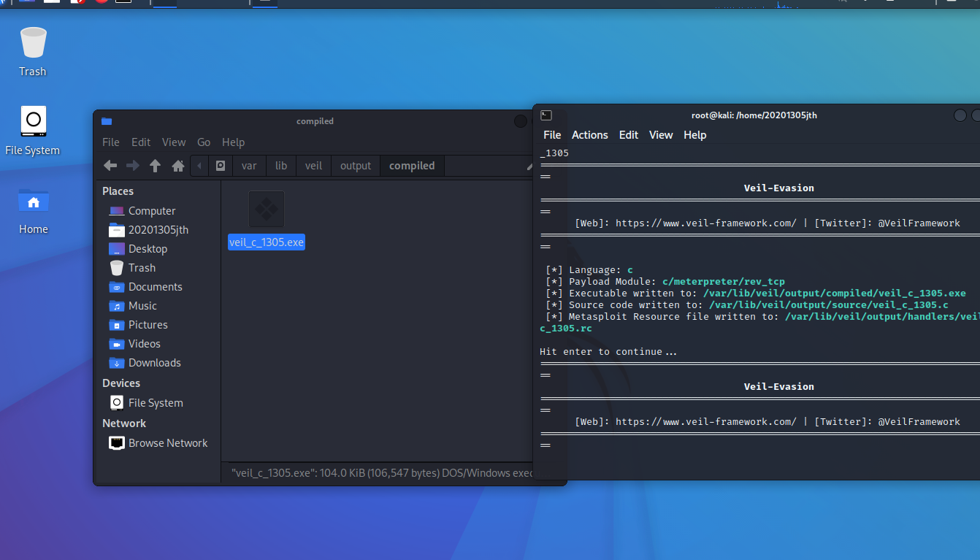Open the lib path segment
Image resolution: width=980 pixels, height=560 pixels.
[281, 166]
